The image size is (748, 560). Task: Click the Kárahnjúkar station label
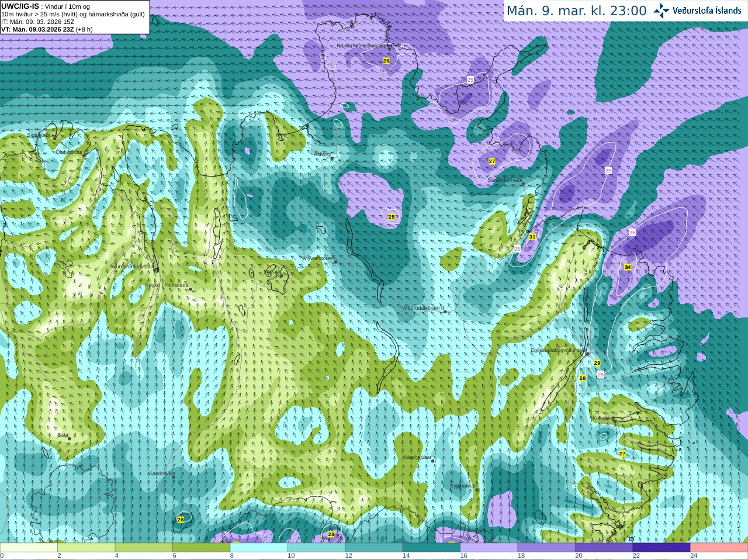[417, 458]
